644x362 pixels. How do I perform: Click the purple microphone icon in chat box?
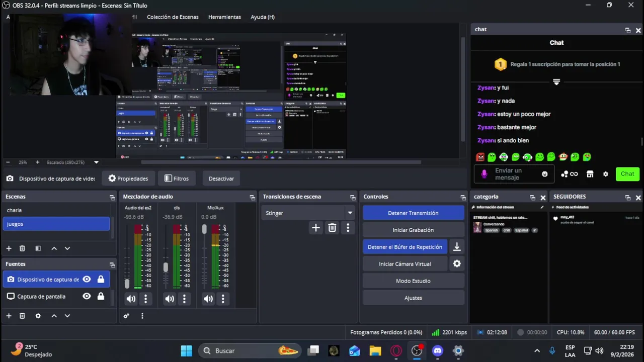[x=484, y=174]
